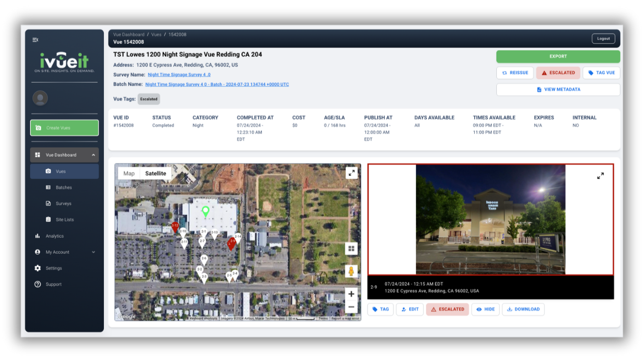Click the Surveys document icon

(48, 203)
